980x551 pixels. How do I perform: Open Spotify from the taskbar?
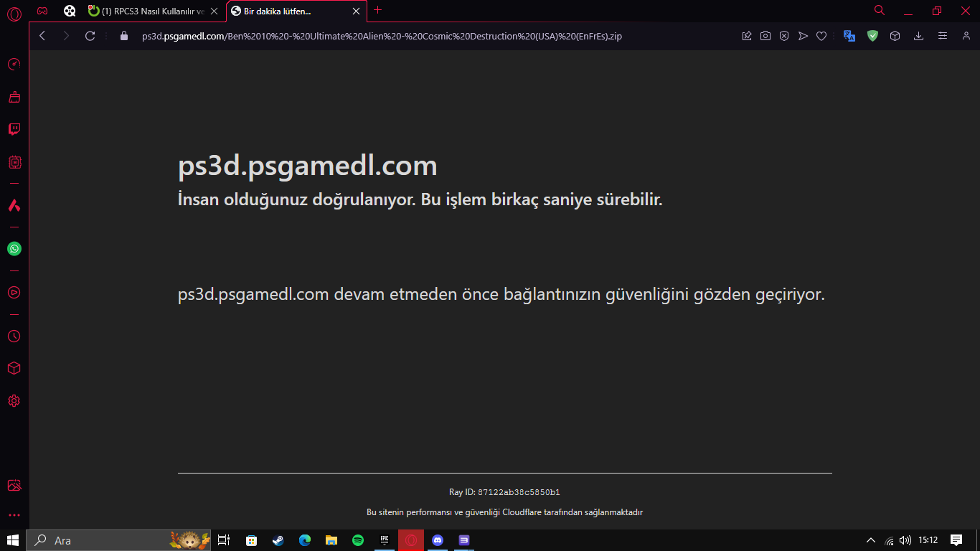358,540
